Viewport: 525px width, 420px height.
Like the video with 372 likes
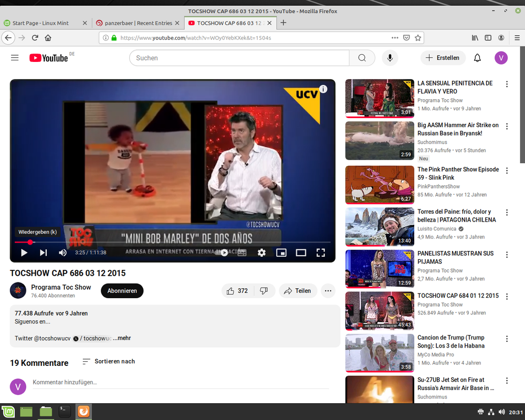pyautogui.click(x=238, y=291)
